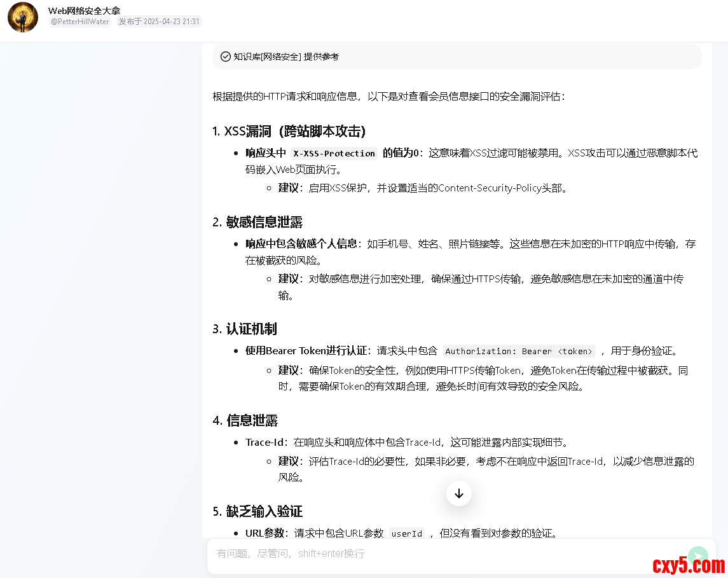
Task: Select the Authorization: Bearer <token> code snippet
Action: (519, 351)
